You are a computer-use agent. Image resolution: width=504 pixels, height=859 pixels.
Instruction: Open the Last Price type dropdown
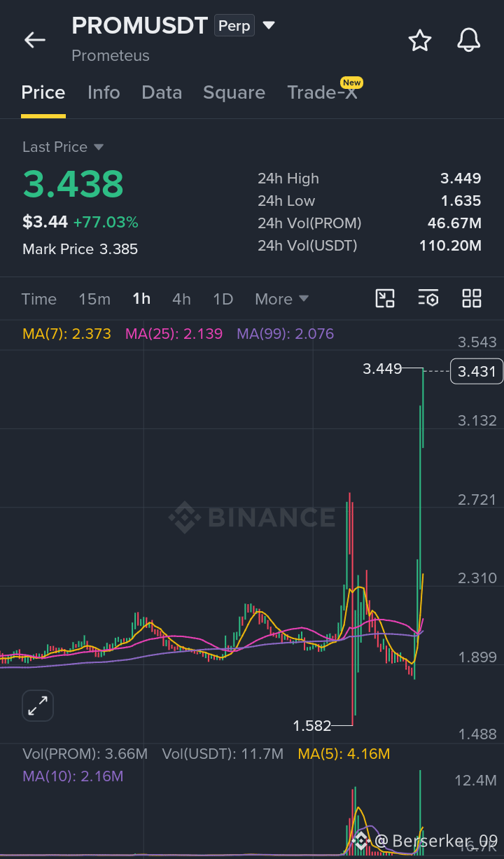[x=99, y=147]
